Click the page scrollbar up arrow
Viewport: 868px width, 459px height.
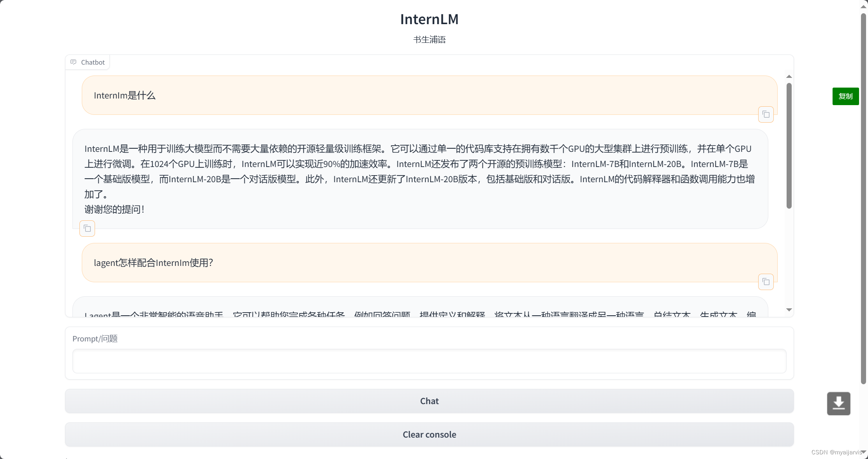click(863, 7)
